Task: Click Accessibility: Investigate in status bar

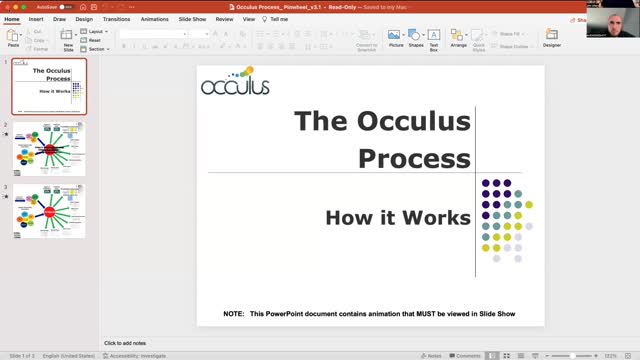Action: click(x=134, y=356)
